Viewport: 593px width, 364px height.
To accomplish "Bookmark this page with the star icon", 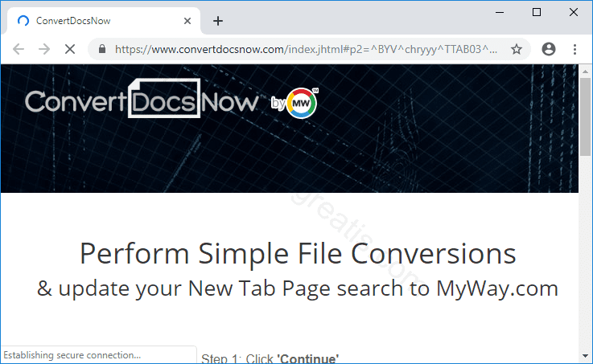I will [517, 49].
